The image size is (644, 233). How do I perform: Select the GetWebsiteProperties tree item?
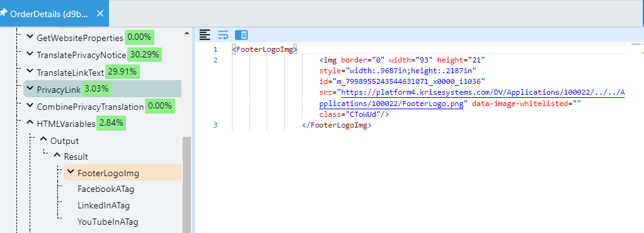79,38
